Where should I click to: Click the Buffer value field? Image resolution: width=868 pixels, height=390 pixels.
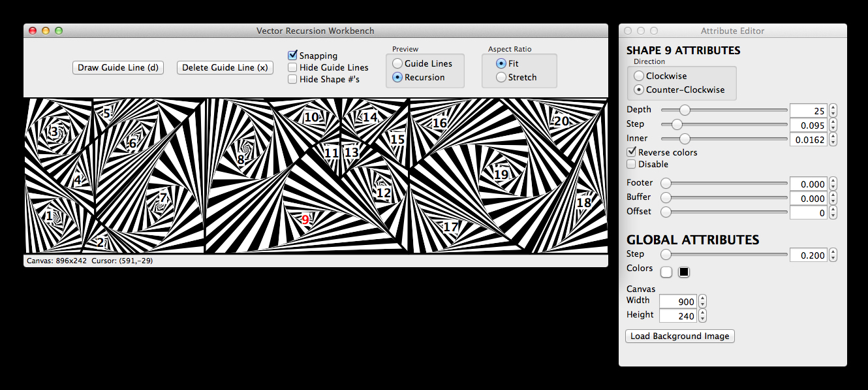click(x=809, y=199)
